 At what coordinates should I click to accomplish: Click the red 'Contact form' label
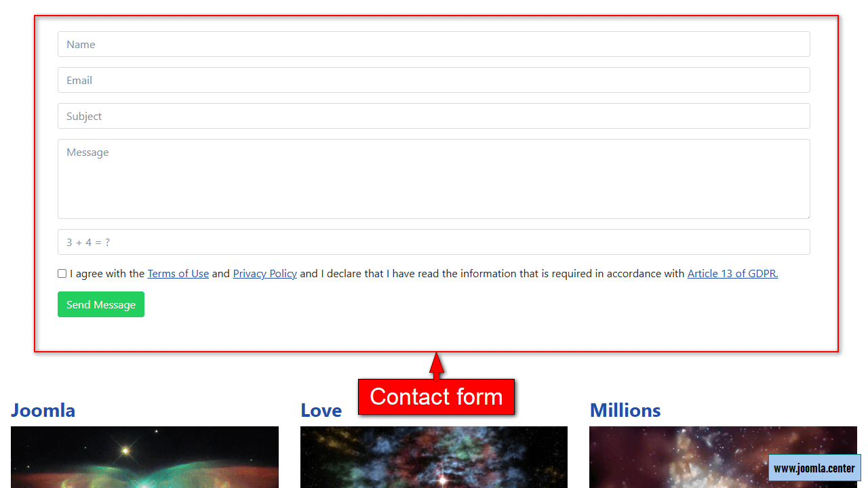click(436, 396)
